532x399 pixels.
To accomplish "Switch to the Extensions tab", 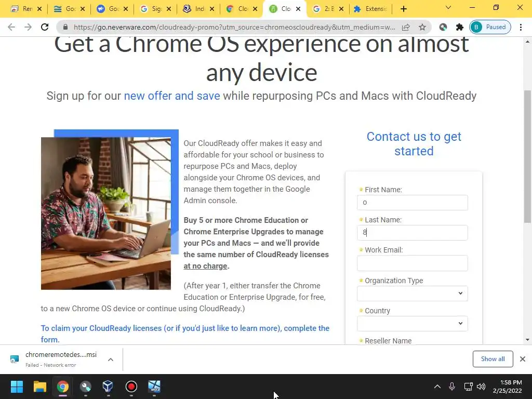I will [371, 9].
